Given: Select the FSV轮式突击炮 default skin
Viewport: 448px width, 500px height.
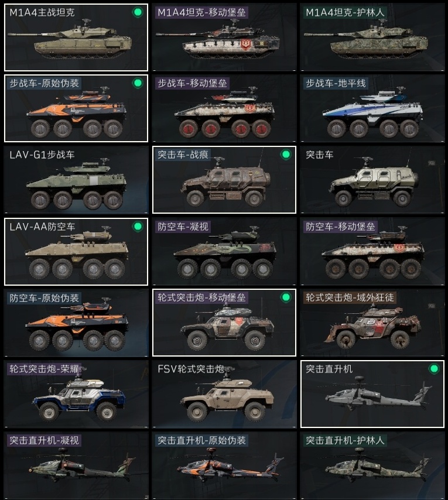Looking at the screenshot, I should point(224,394).
